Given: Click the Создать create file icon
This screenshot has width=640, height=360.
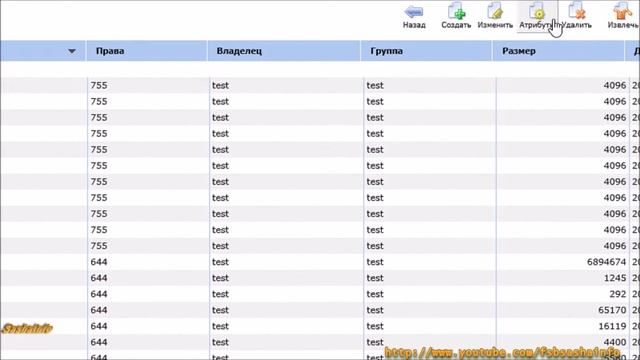Looking at the screenshot, I should 456,11.
